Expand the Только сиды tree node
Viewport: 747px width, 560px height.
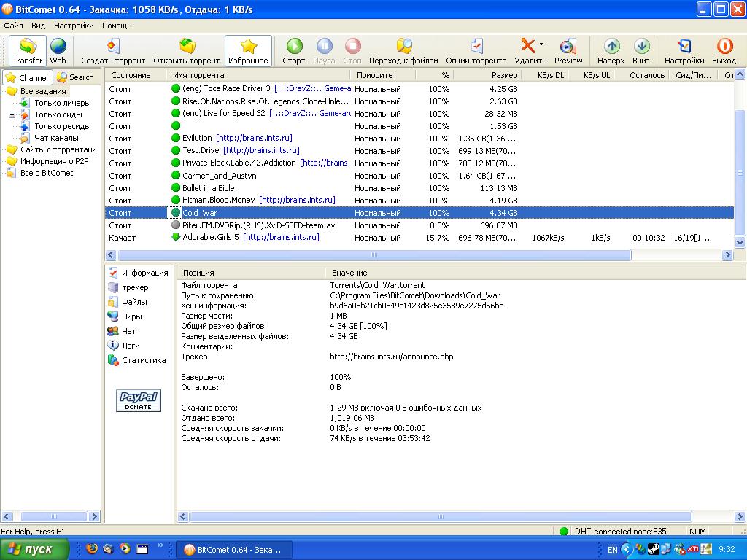pyautogui.click(x=12, y=114)
